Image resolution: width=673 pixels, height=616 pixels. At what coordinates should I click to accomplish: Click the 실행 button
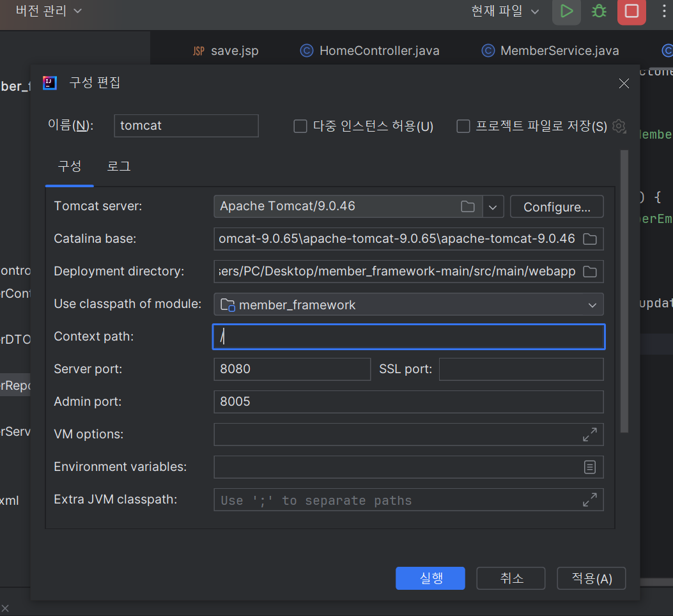430,578
